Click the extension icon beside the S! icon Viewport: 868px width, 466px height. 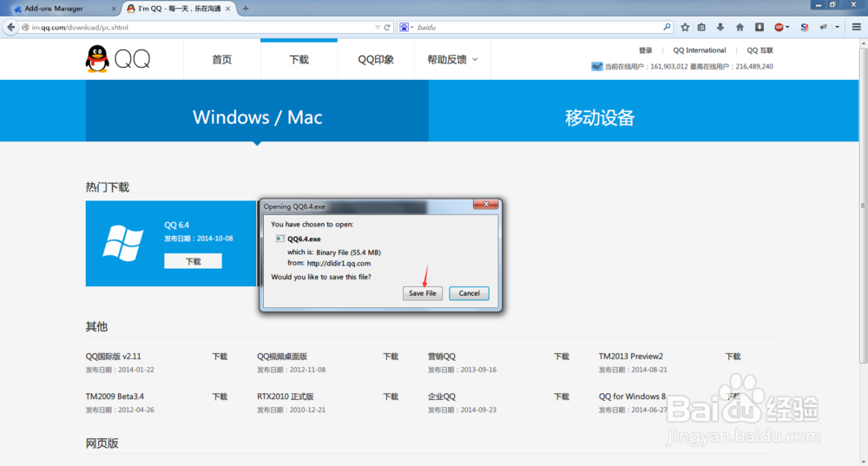click(x=824, y=27)
